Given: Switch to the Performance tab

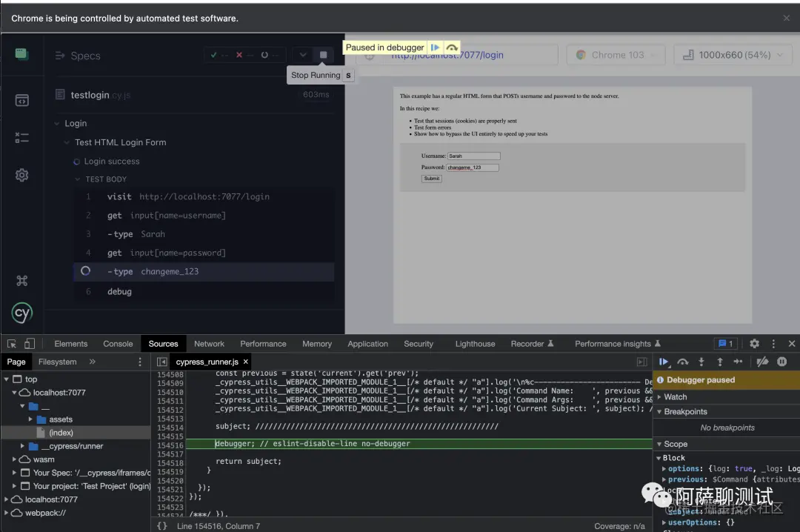Looking at the screenshot, I should coord(263,344).
